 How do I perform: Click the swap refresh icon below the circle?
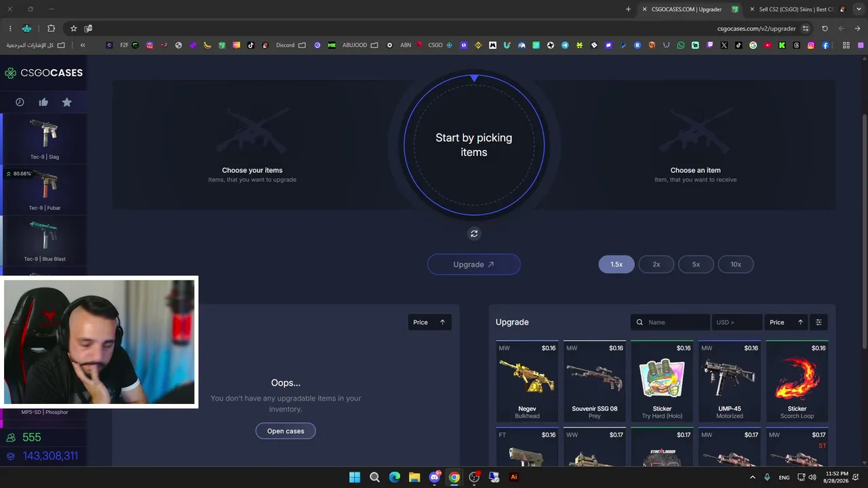(x=474, y=234)
